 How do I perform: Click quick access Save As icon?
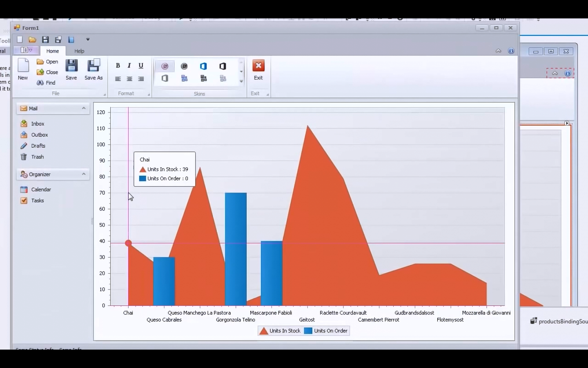point(58,40)
